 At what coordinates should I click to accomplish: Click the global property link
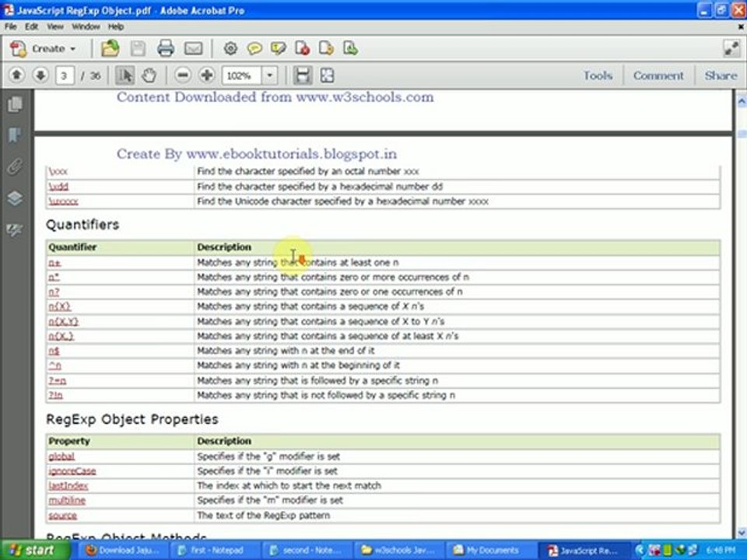tap(61, 457)
